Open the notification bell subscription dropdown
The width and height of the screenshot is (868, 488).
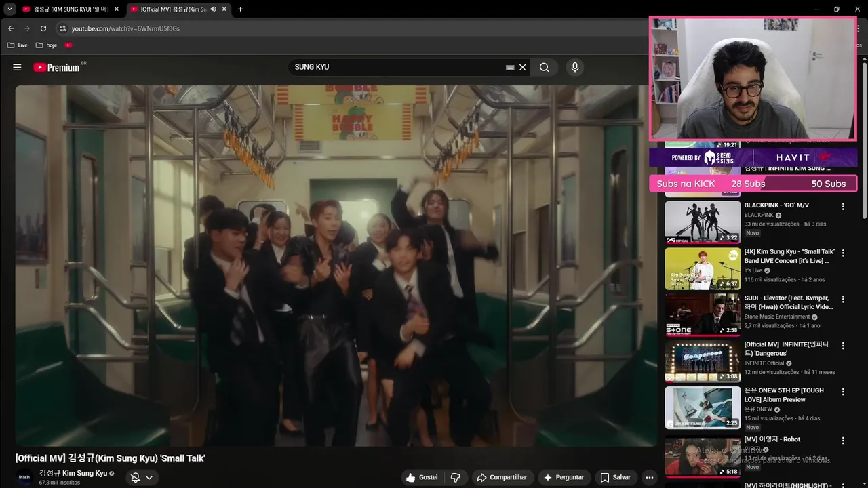click(142, 477)
